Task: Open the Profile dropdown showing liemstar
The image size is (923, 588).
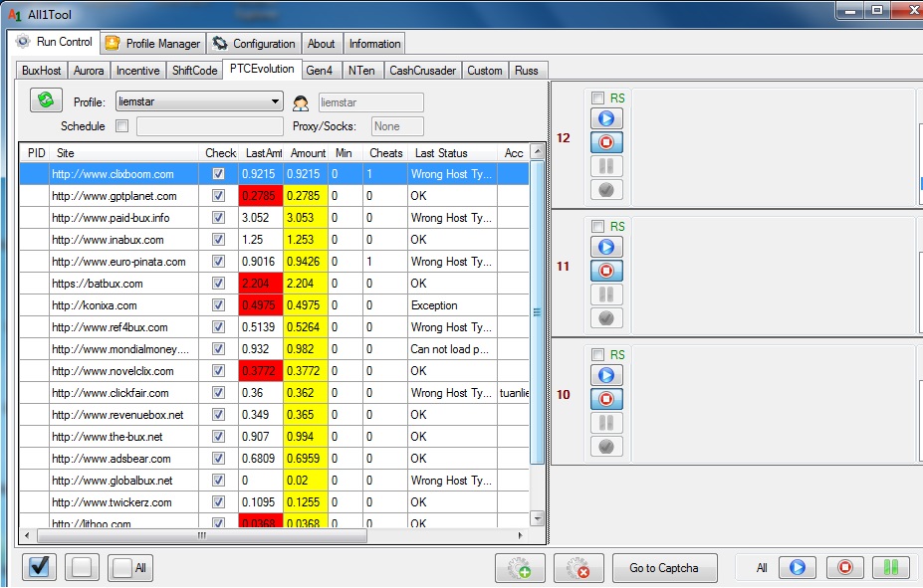Action: (199, 101)
